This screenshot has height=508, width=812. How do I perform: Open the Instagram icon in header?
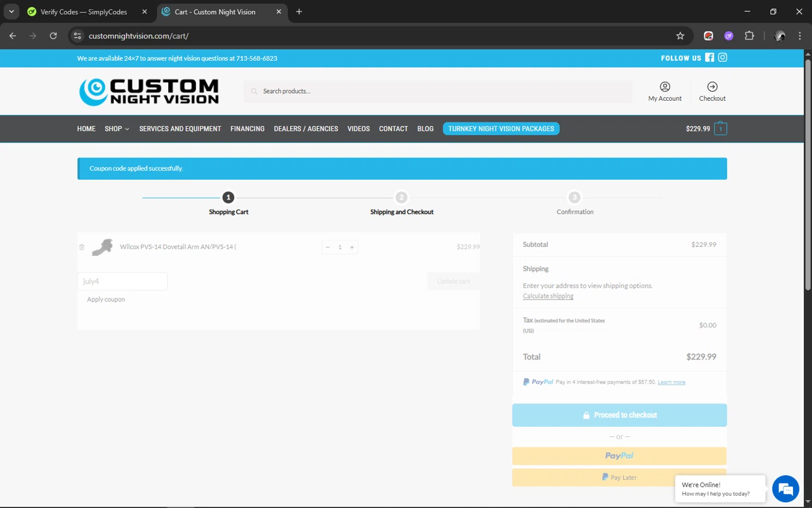click(x=722, y=57)
